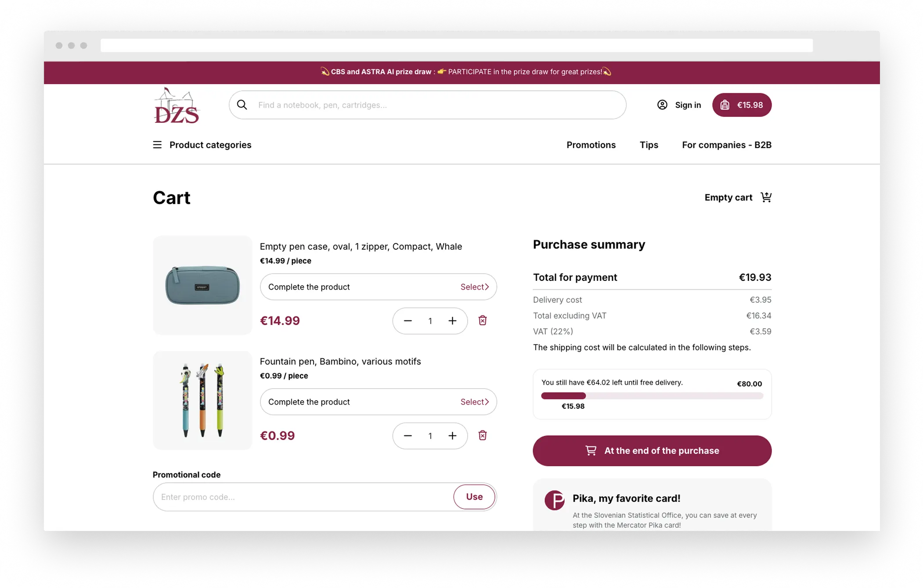Screen dimensions: 923x588
Task: Click the DZS logo
Action: point(177,106)
